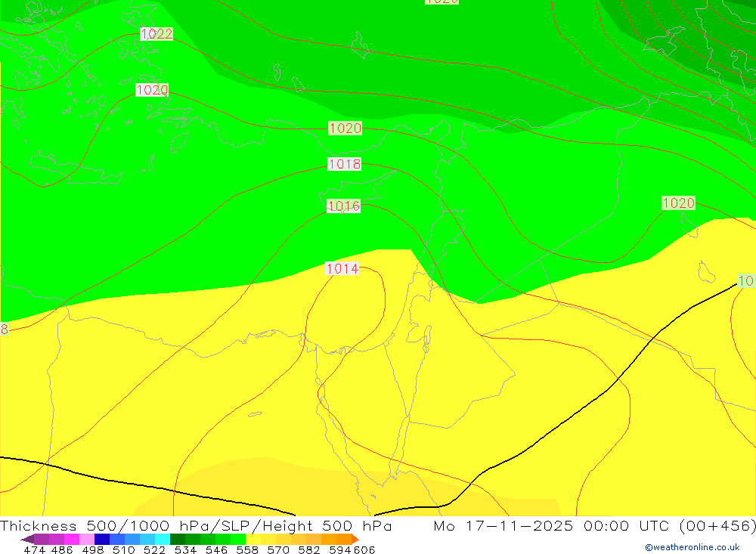Click the 1020 label just below 1022

pos(152,90)
